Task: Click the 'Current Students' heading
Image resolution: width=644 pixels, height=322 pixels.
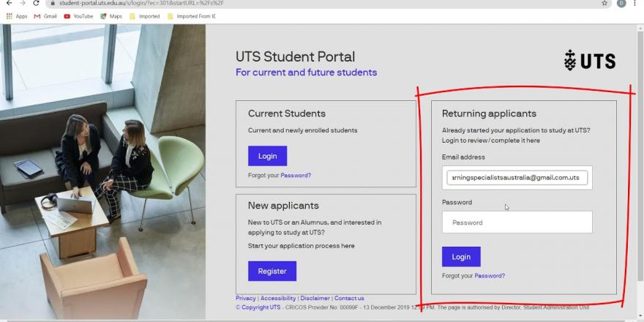Action: coord(287,113)
